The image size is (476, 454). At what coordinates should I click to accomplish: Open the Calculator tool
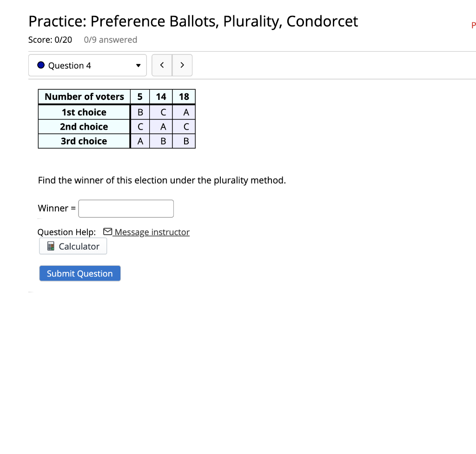[x=73, y=246]
